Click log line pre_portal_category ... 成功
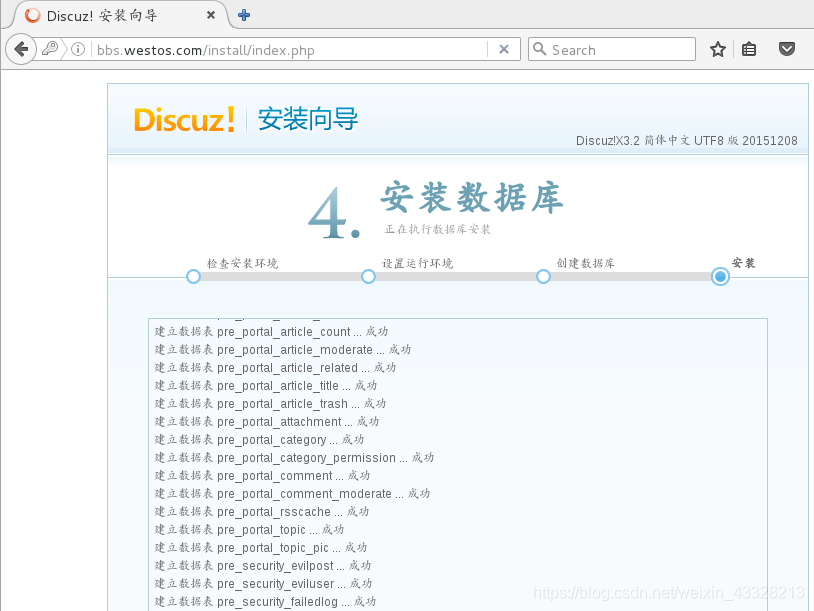Viewport: 814px width, 611px height. pyautogui.click(x=260, y=440)
